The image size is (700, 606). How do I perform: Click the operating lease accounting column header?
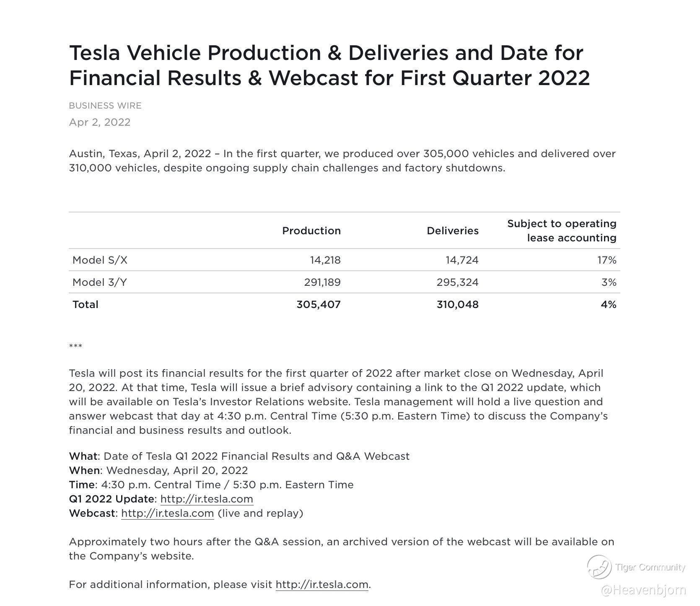562,231
